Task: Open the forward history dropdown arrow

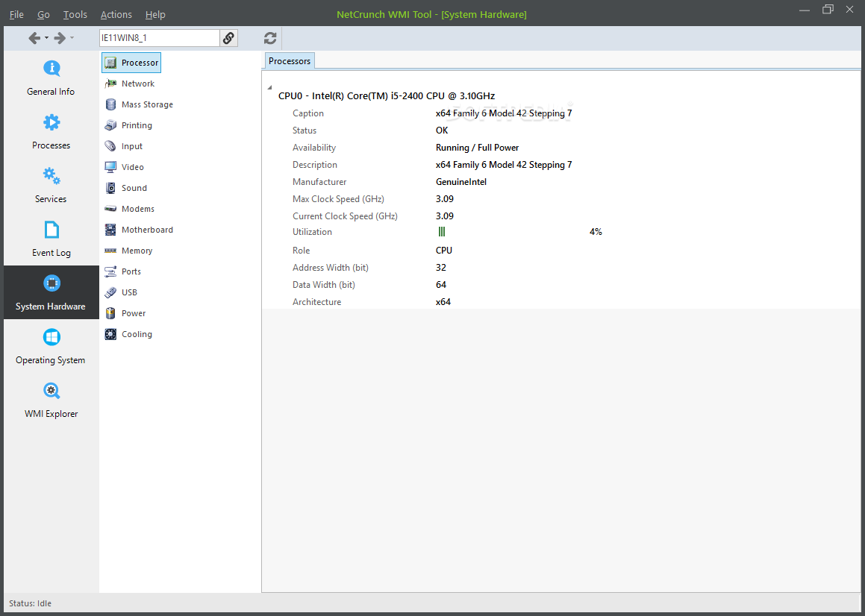Action: (72, 38)
